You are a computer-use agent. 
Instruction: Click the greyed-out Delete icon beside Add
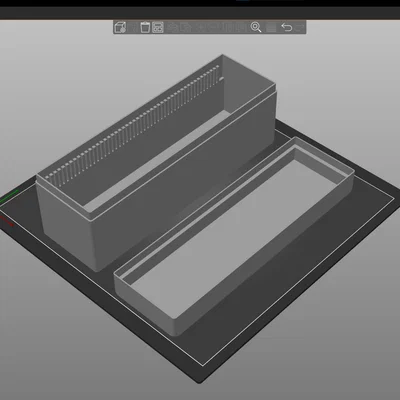point(133,27)
